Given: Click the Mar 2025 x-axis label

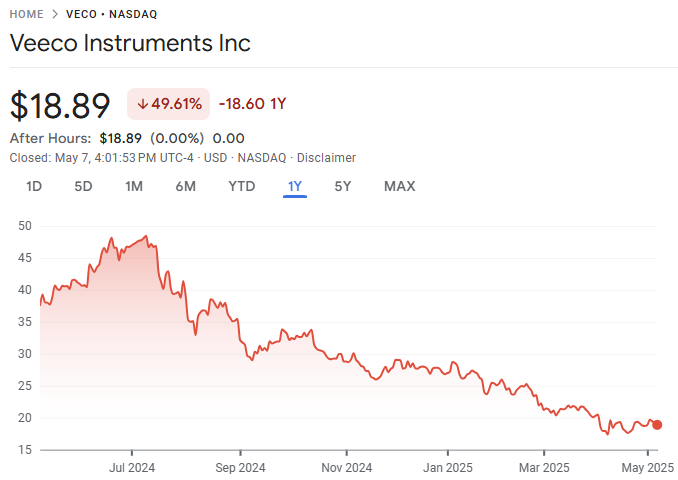Looking at the screenshot, I should click(544, 467).
